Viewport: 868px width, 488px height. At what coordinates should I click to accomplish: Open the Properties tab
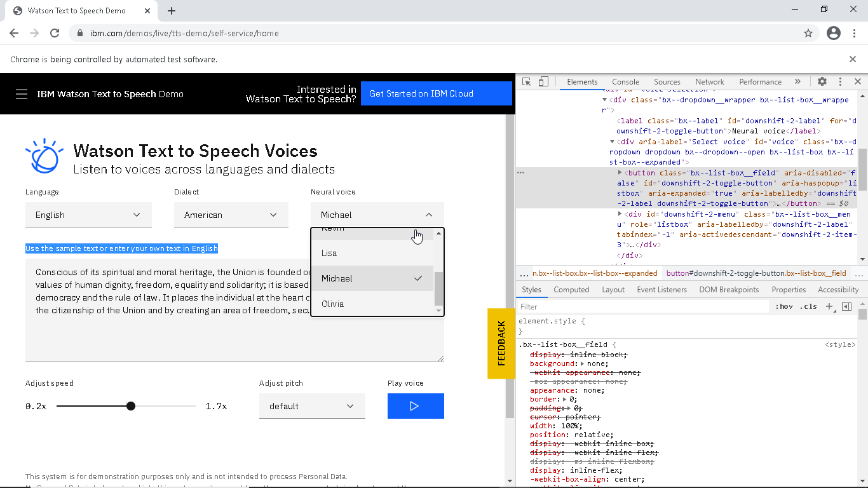[x=789, y=290]
